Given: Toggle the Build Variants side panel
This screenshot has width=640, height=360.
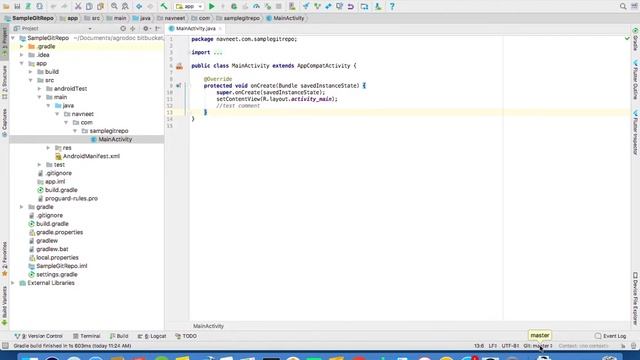Looking at the screenshot, I should tap(4, 305).
